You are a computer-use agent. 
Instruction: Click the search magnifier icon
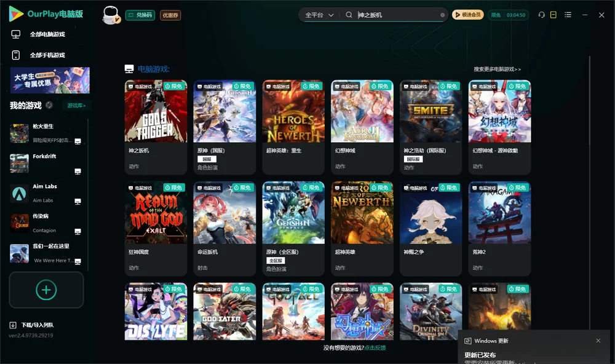coord(349,15)
